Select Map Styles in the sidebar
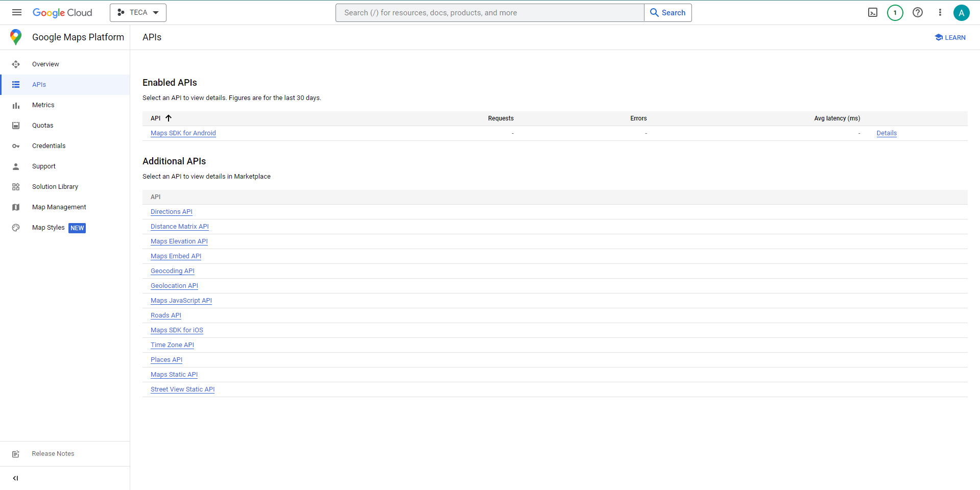This screenshot has height=490, width=980. coord(48,228)
